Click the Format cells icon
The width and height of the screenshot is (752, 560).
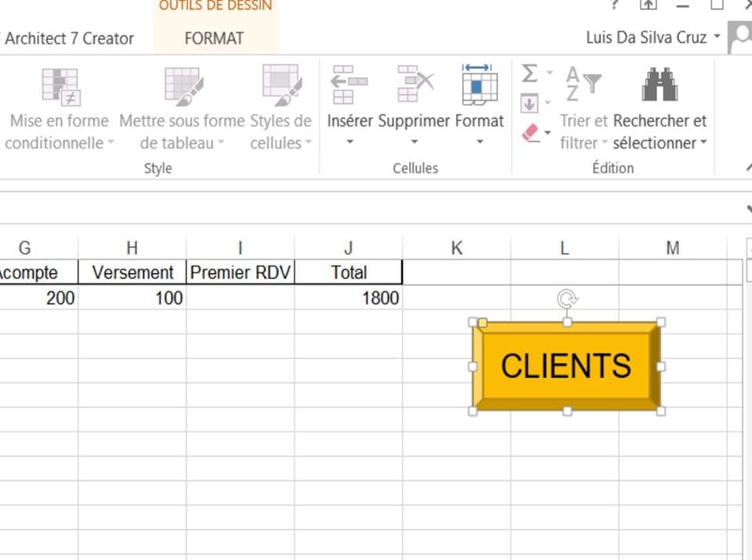(479, 85)
